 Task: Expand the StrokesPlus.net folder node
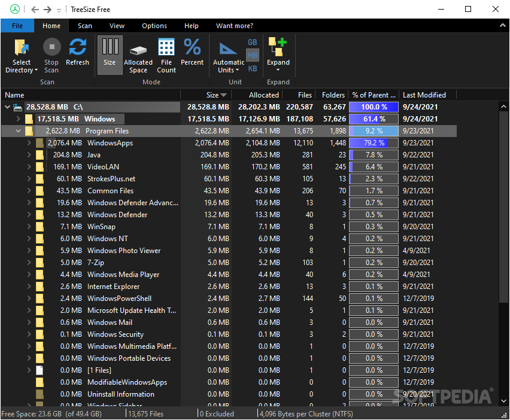[29, 179]
